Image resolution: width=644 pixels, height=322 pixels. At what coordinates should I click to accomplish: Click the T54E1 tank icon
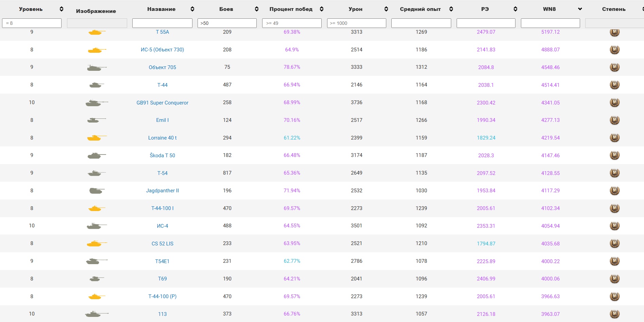(97, 261)
